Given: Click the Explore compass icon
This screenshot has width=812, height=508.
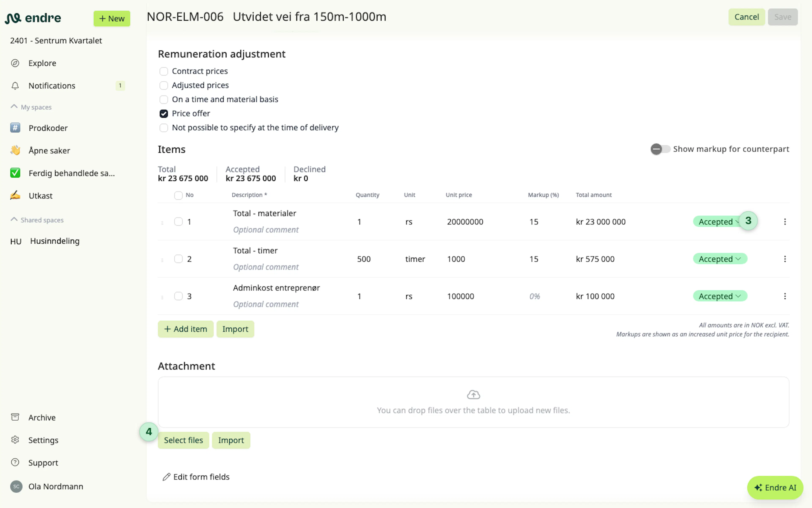Looking at the screenshot, I should [15, 63].
